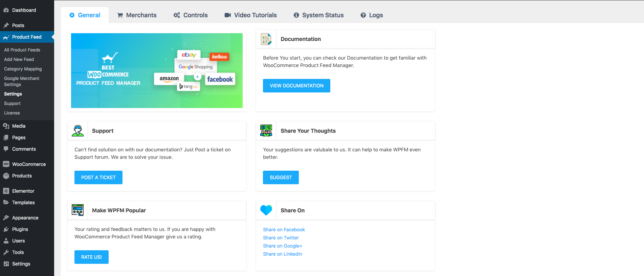Click the Posts pushpin icon

click(6, 25)
